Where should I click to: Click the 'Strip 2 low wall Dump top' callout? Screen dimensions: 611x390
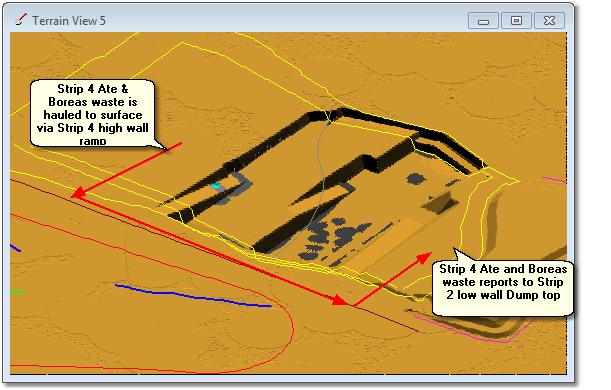[x=503, y=288]
